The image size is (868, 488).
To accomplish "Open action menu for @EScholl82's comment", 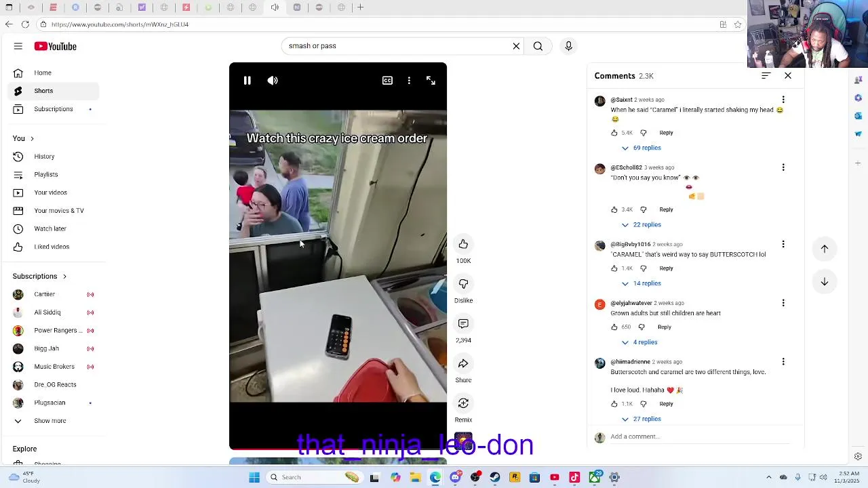I will tap(783, 167).
